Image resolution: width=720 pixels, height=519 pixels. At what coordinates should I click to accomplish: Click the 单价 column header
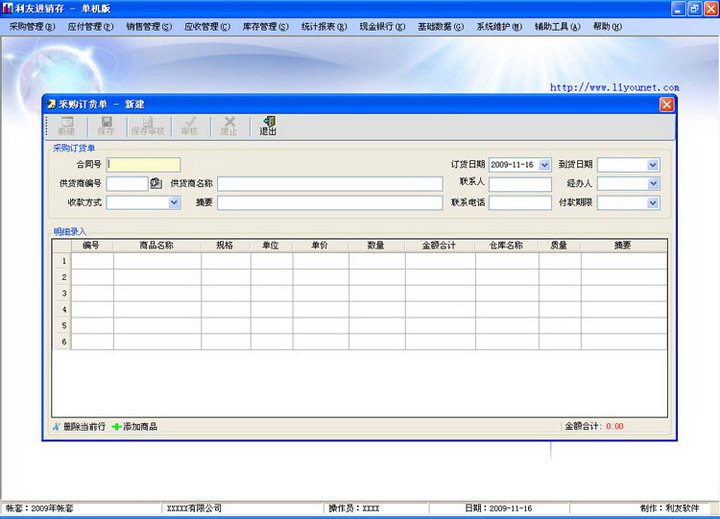pyautogui.click(x=321, y=245)
